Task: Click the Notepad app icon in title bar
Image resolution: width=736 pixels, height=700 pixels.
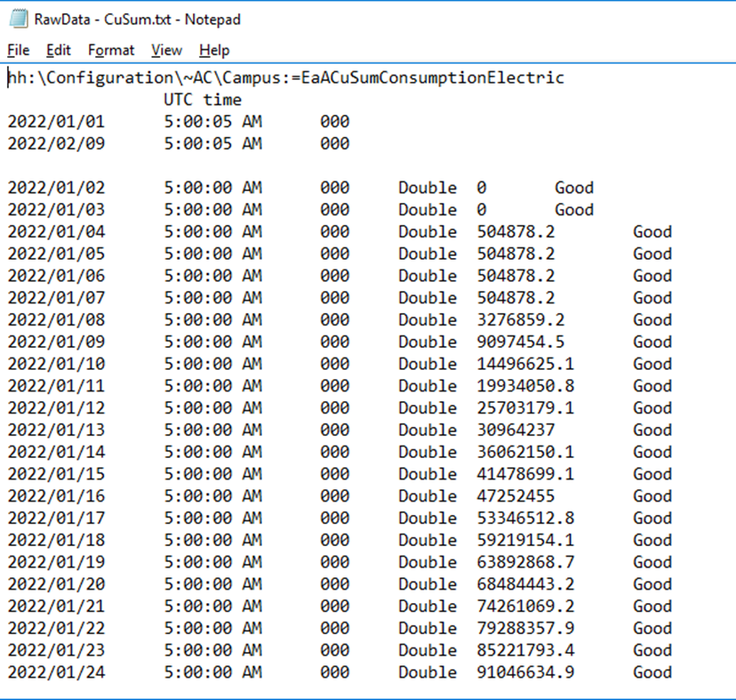Action: point(19,19)
